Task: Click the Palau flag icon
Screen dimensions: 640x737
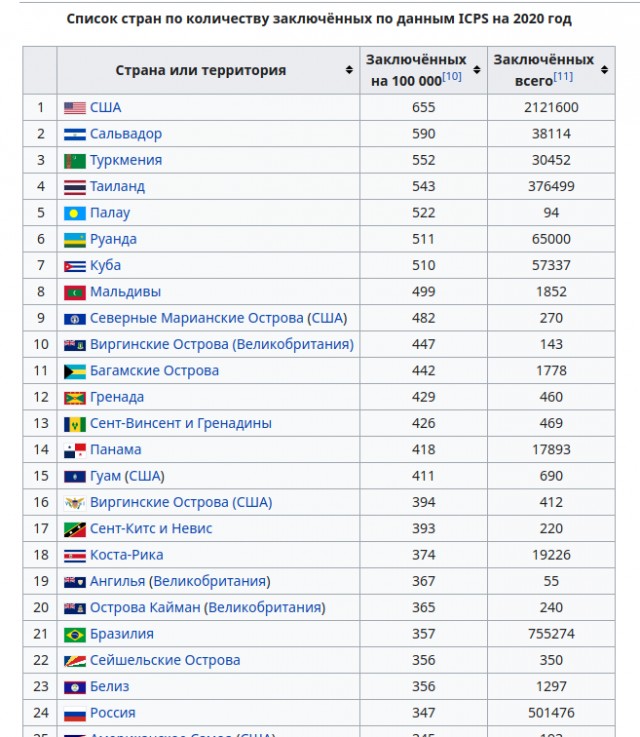Action: [x=75, y=214]
